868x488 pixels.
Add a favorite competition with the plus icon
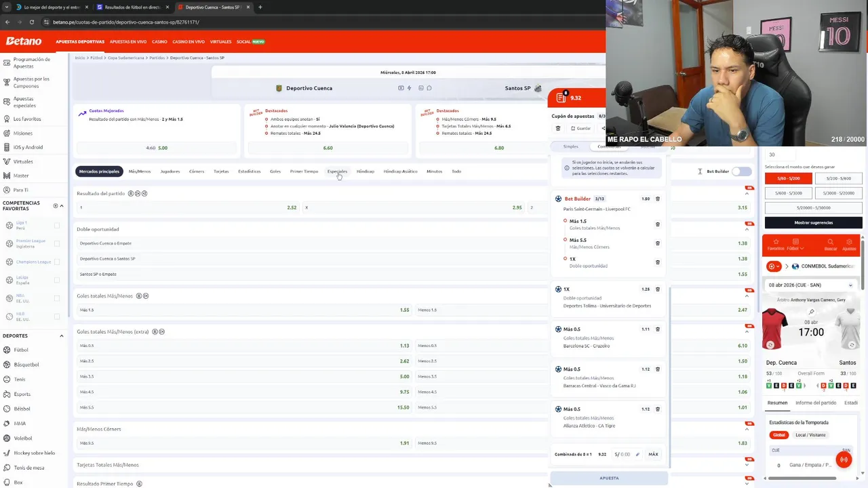click(x=56, y=205)
